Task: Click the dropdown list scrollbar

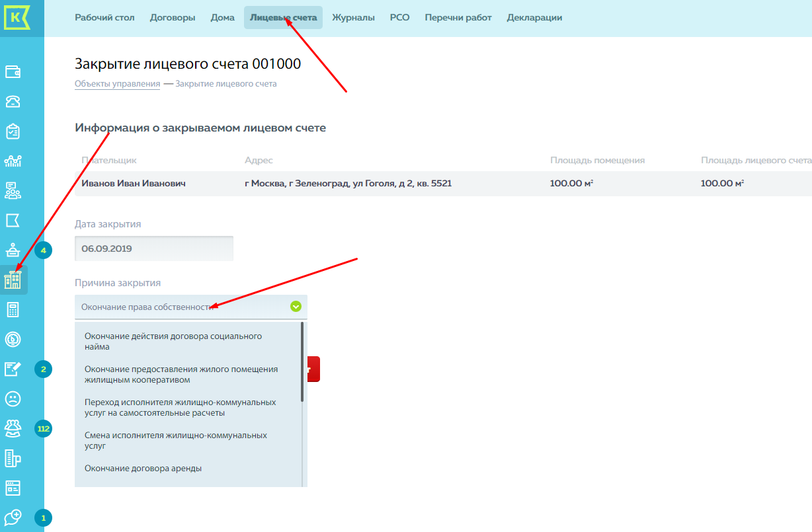Action: 303,361
